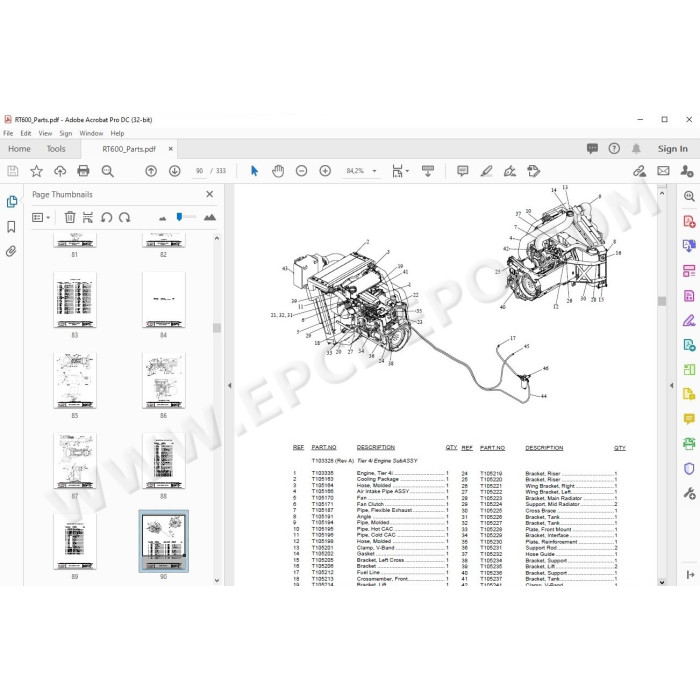Image resolution: width=700 pixels, height=700 pixels.
Task: Go to previous page arrow
Action: [151, 171]
